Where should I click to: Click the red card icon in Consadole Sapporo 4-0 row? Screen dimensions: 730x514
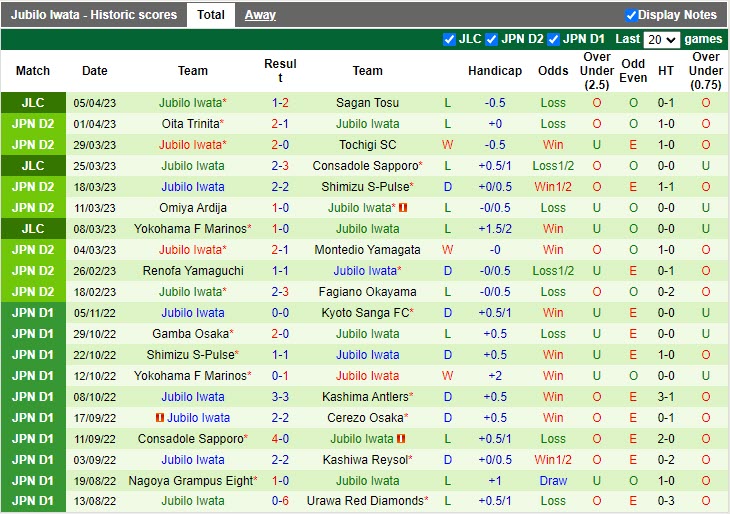coord(401,439)
